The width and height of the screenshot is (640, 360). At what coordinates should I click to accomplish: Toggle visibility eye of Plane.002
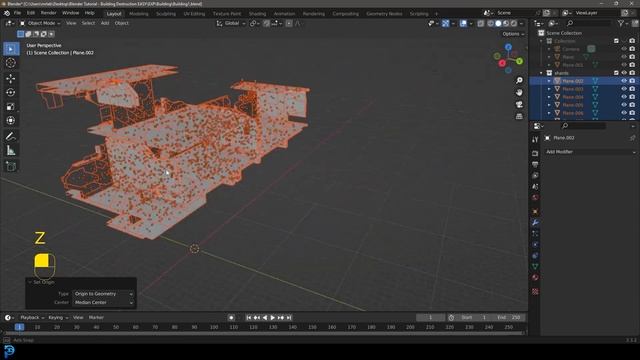624,81
